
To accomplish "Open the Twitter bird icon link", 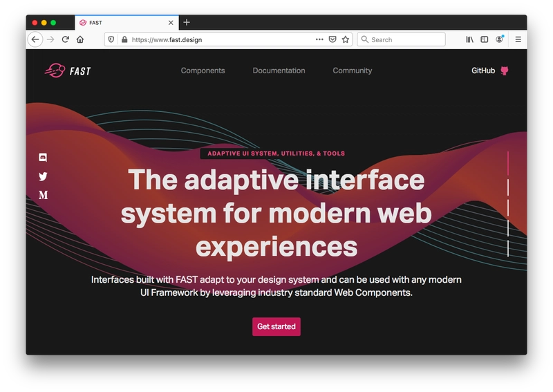I will pos(43,176).
